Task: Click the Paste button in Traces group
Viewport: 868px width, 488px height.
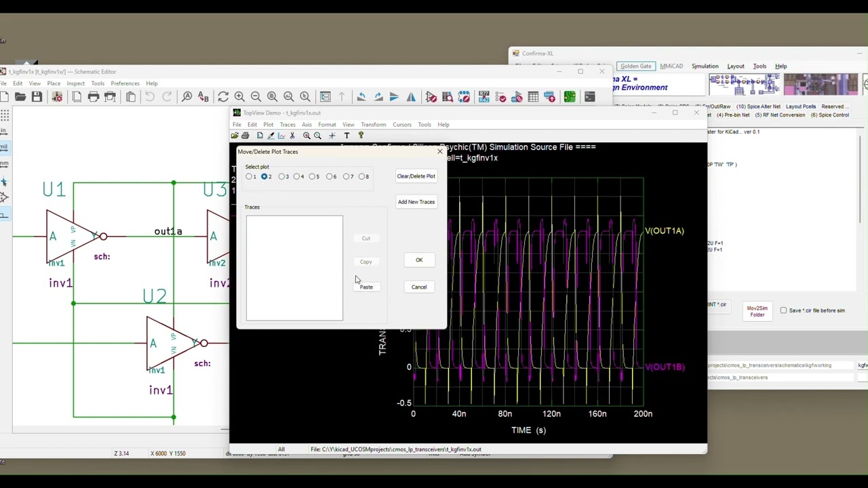Action: point(366,287)
